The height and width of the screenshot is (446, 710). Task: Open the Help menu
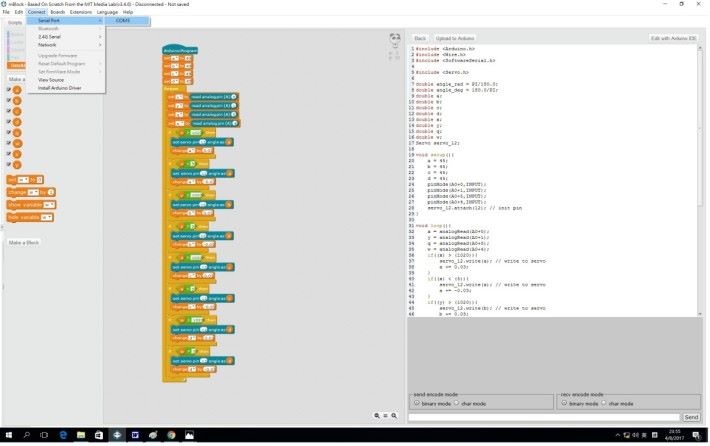[x=128, y=12]
